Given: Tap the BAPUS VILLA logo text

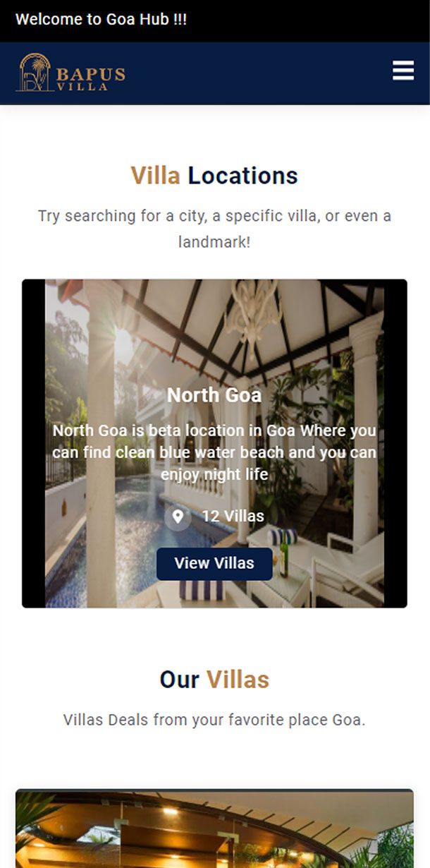Looking at the screenshot, I should (90, 78).
